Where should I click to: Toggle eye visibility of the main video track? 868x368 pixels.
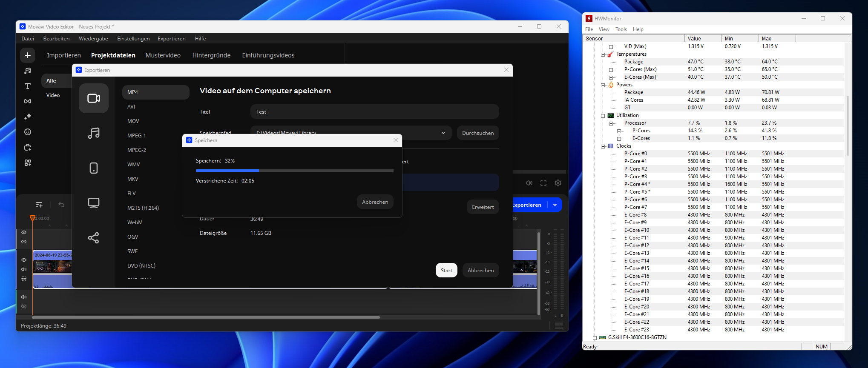24,260
